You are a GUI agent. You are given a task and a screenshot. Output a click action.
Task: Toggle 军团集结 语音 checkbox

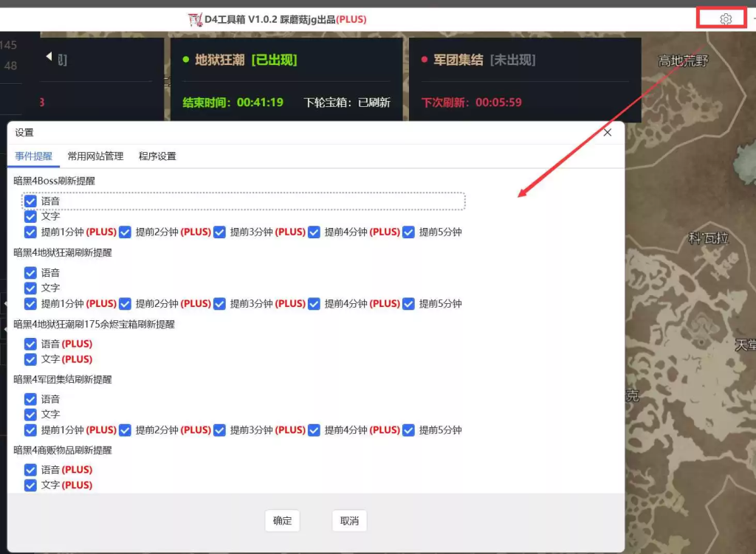click(x=30, y=399)
